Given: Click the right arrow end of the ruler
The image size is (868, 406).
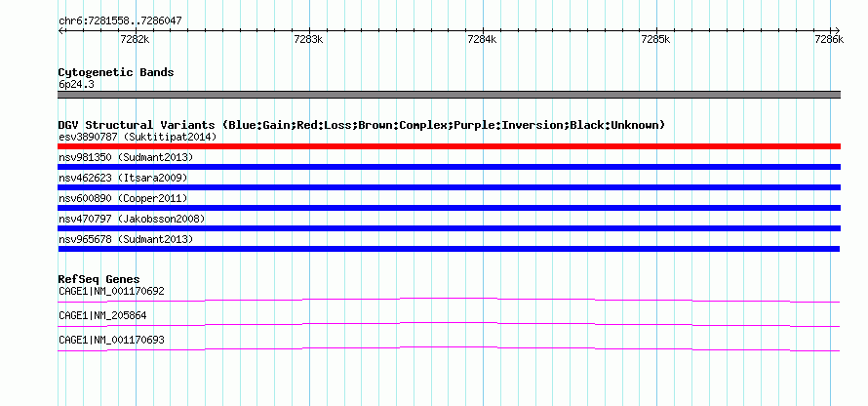Looking at the screenshot, I should 838,30.
